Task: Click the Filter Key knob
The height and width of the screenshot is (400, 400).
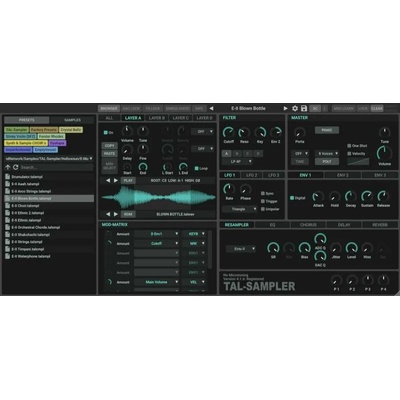Action: tap(260, 133)
